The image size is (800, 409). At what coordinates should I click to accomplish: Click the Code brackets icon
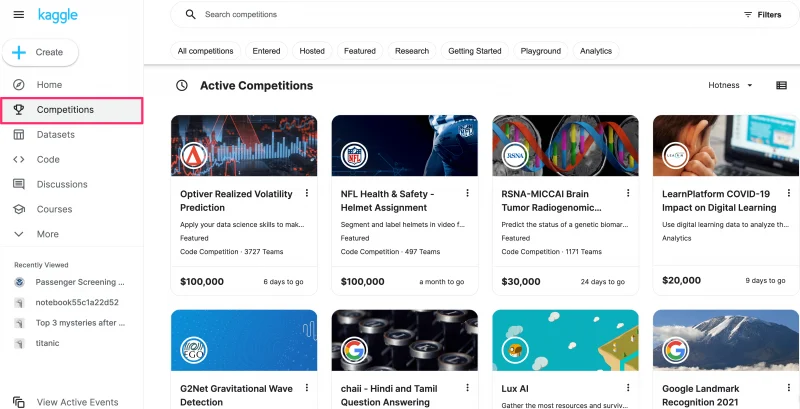[x=19, y=159]
